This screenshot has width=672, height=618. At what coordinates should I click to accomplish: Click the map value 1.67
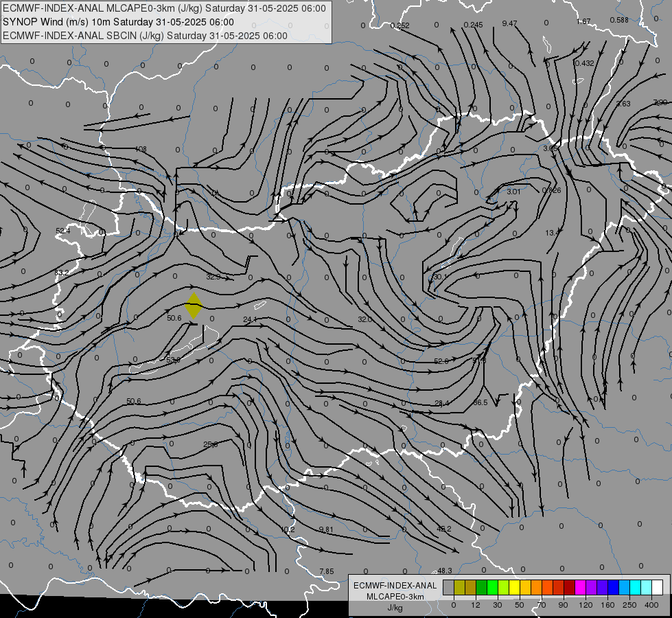pos(583,21)
